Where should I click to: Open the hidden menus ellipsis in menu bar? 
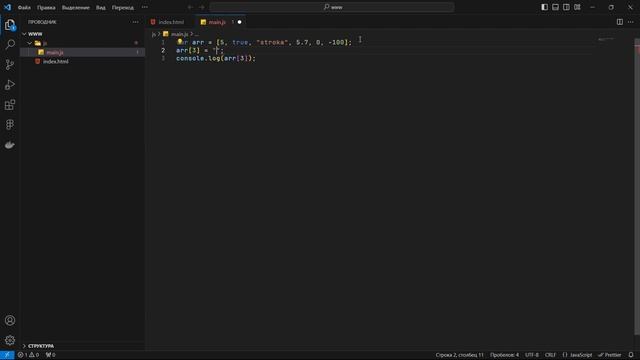click(145, 7)
